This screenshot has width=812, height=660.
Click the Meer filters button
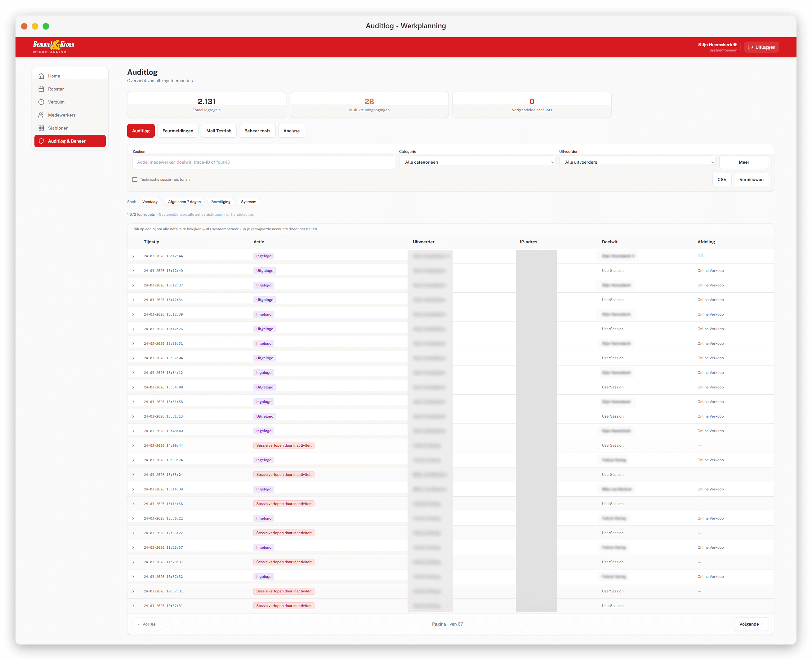(743, 162)
